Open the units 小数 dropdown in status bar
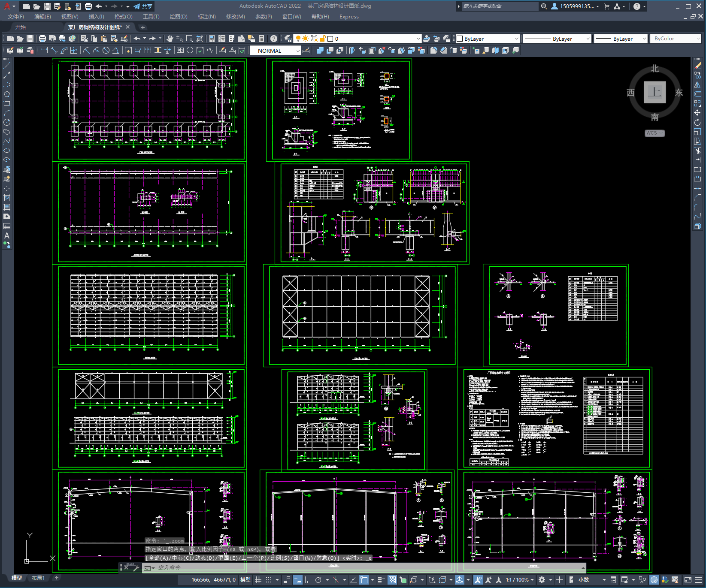 tap(591, 580)
